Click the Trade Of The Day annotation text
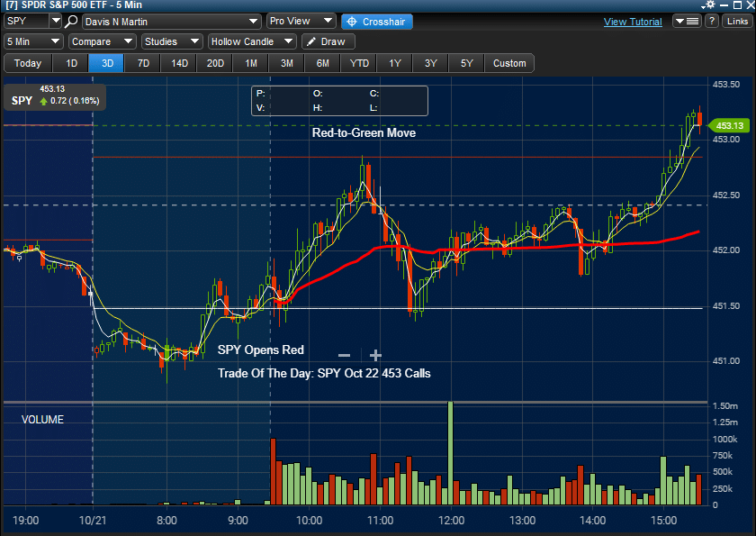Screen dimensions: 756x536 click(324, 374)
